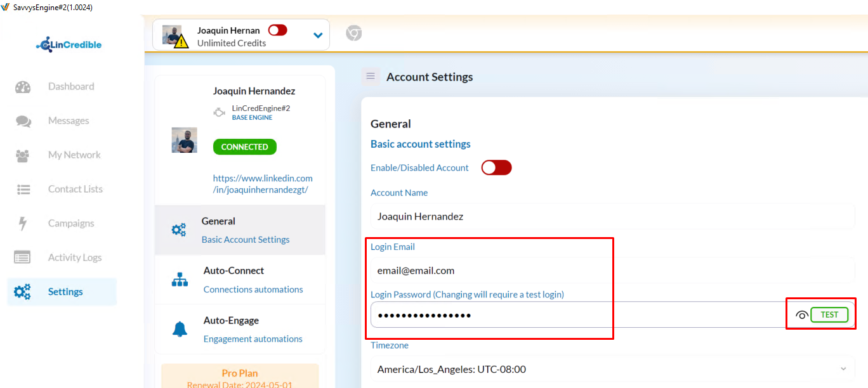Click the SavvysEngine app icon in title bar

(x=5, y=7)
